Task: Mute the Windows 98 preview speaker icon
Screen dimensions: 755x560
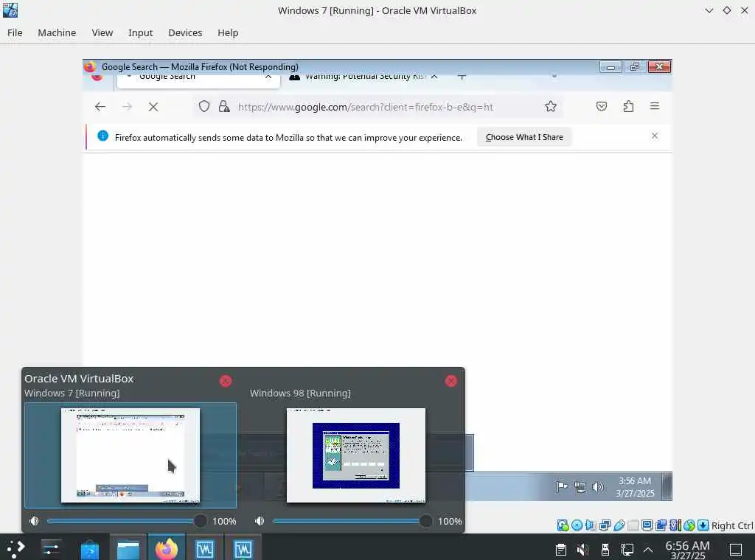Action: (x=260, y=521)
